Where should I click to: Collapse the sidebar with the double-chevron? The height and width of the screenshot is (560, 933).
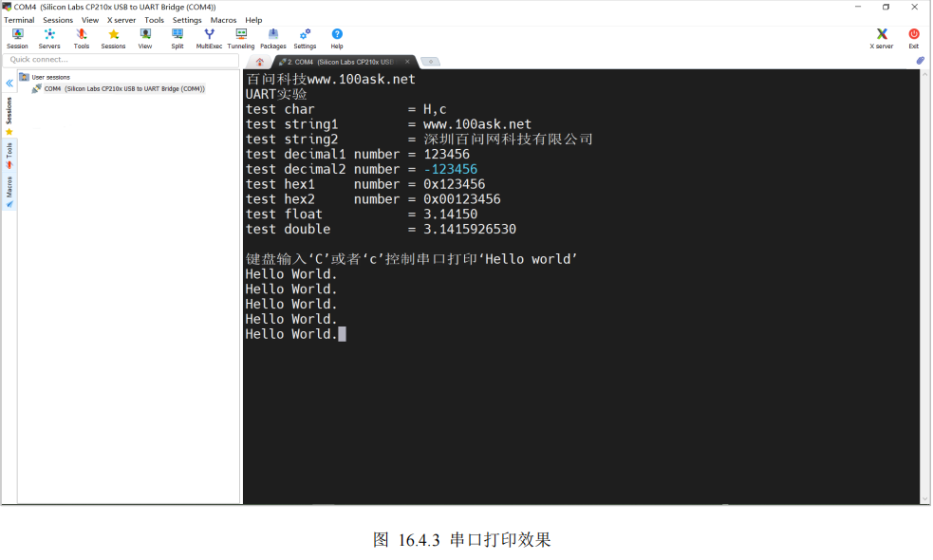(x=9, y=84)
